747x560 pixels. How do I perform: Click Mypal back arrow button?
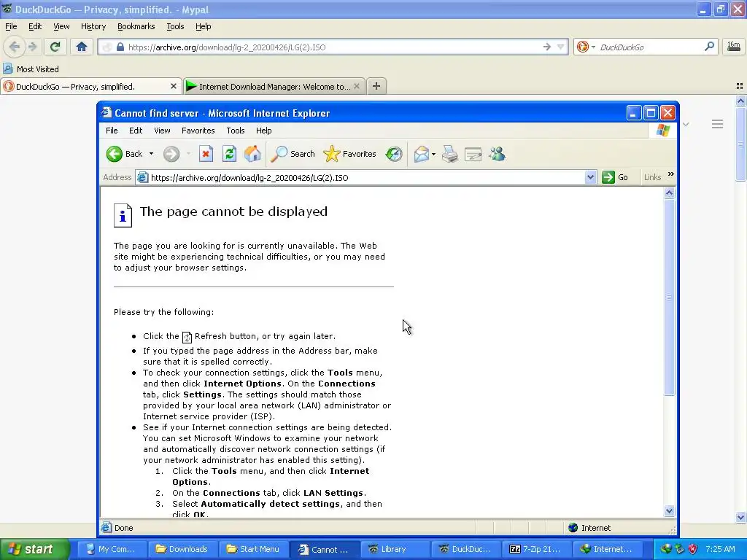click(x=15, y=47)
